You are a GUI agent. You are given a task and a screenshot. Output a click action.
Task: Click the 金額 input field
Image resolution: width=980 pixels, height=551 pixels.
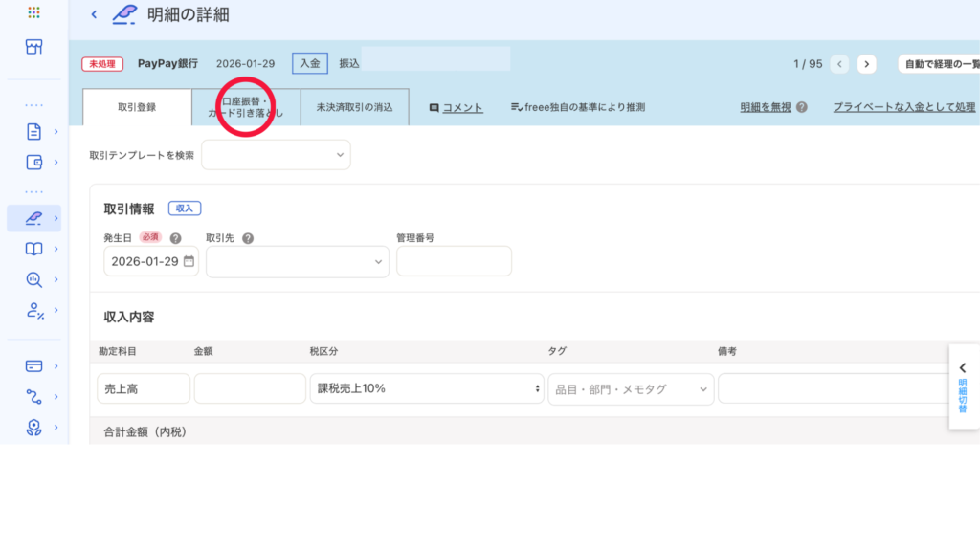coord(250,388)
